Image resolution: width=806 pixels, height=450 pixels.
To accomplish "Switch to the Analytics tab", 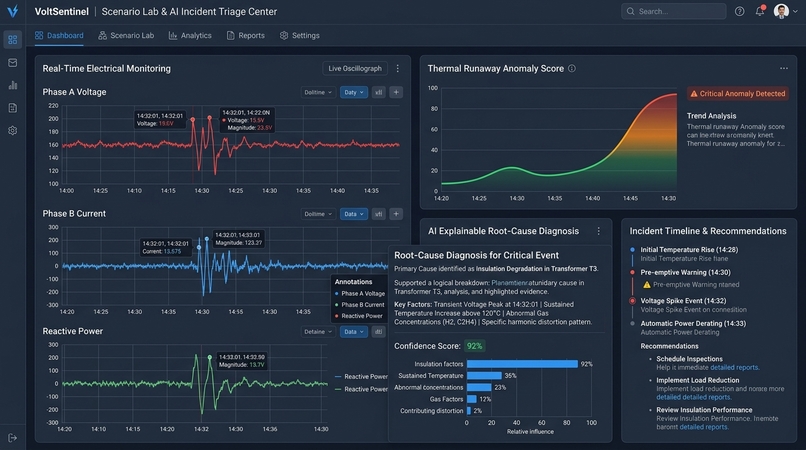I will click(190, 35).
